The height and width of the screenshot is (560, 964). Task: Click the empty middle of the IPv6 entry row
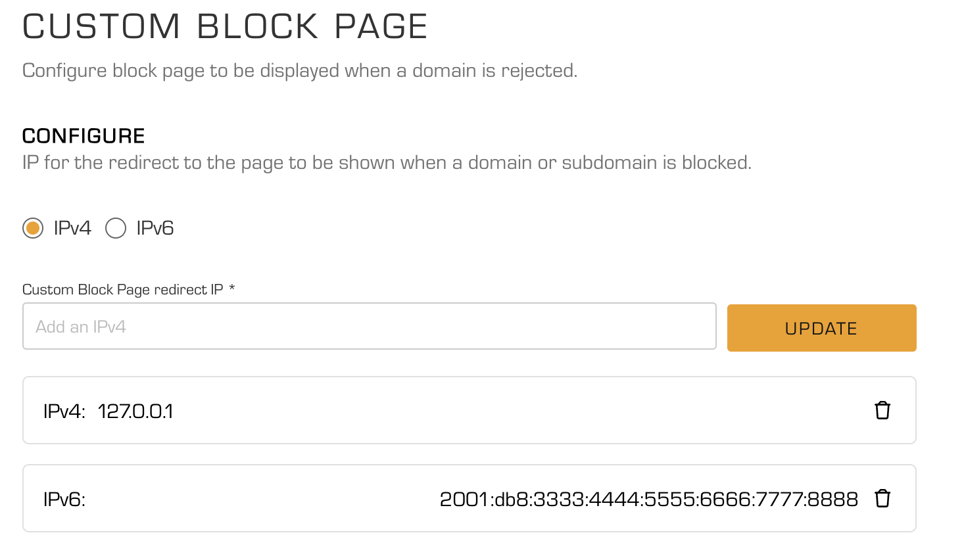263,499
